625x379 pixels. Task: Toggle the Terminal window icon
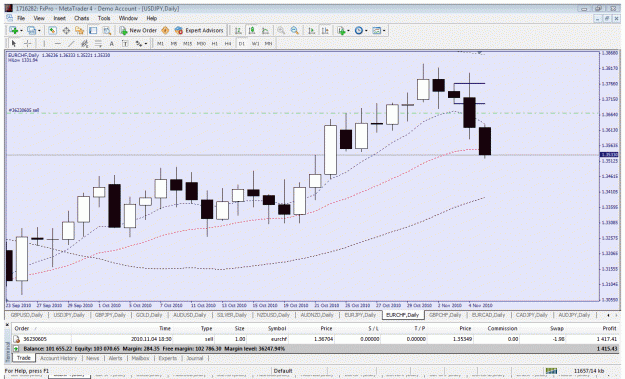(x=93, y=31)
